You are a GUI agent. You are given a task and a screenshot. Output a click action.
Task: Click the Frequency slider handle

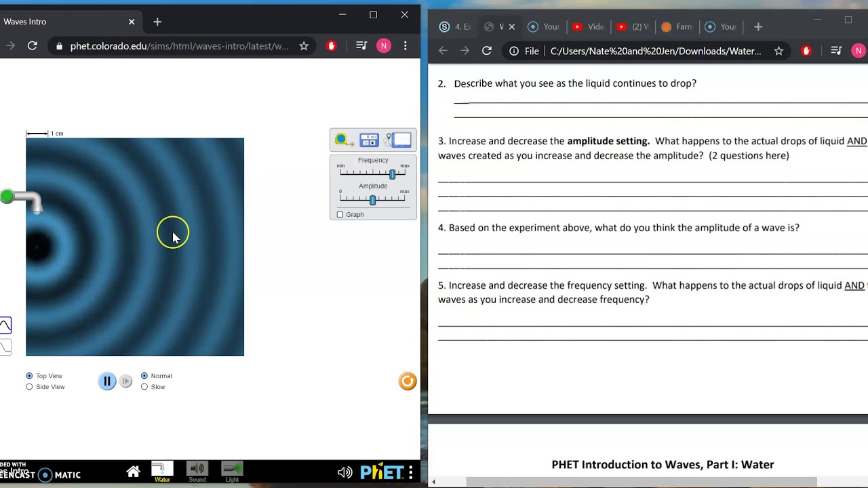pyautogui.click(x=392, y=174)
